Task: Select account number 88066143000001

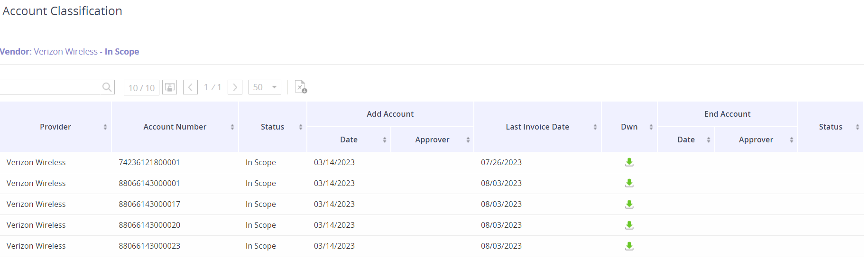Action: [149, 183]
